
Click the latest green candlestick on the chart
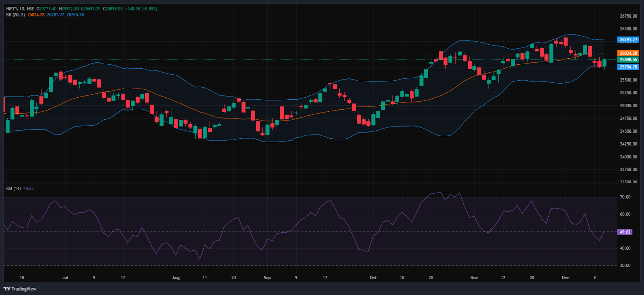tap(604, 63)
